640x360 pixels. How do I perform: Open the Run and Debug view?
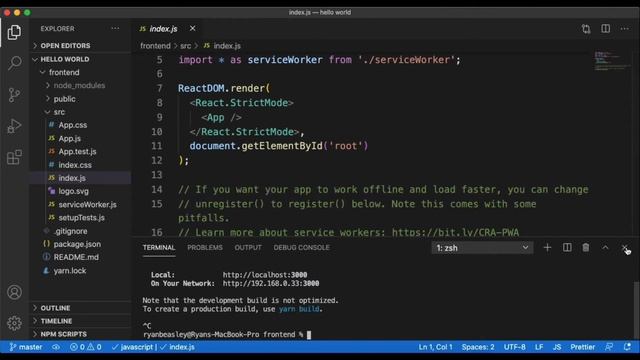14,126
